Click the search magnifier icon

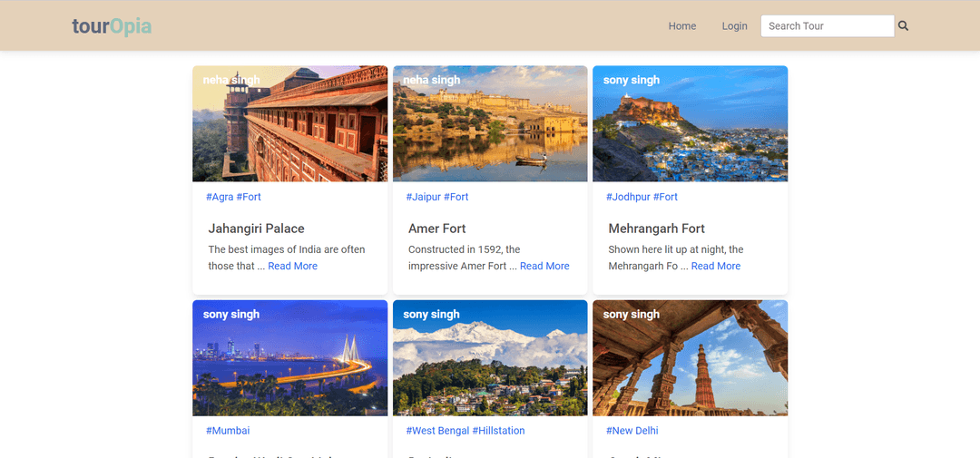[903, 26]
